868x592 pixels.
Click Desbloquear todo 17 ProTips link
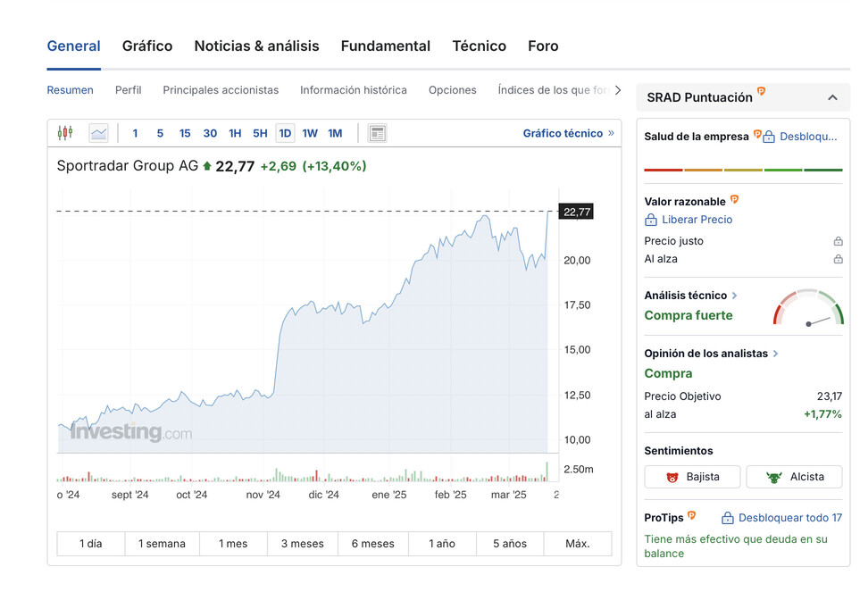789,518
